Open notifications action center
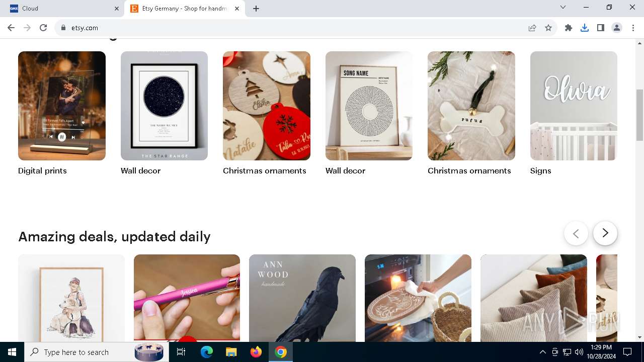 pos(627,352)
